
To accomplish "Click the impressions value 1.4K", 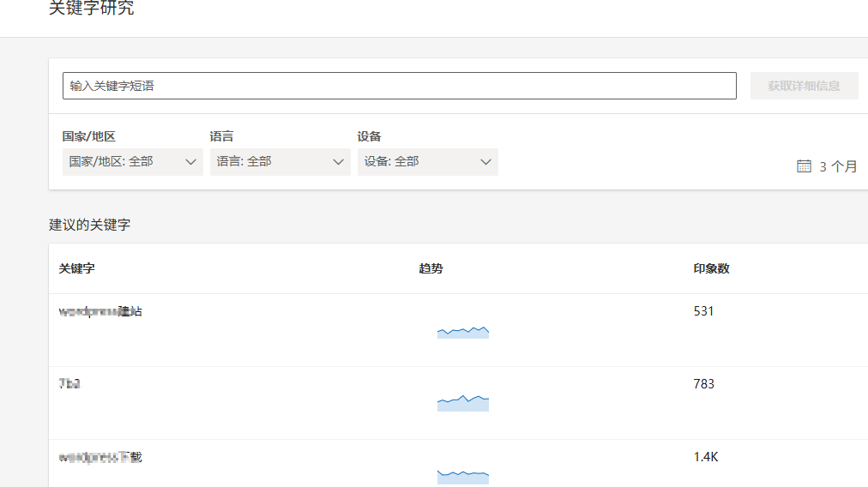I will [x=706, y=456].
